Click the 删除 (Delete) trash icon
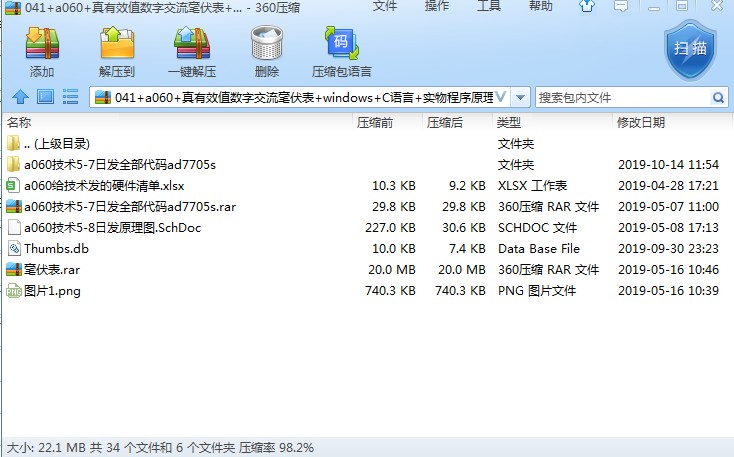 coord(266,44)
